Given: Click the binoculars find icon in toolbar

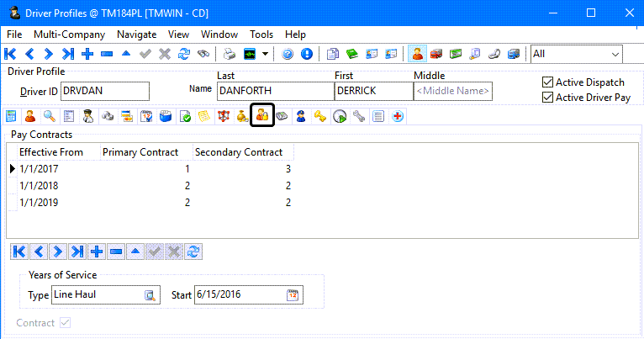Looking at the screenshot, I should [203, 54].
